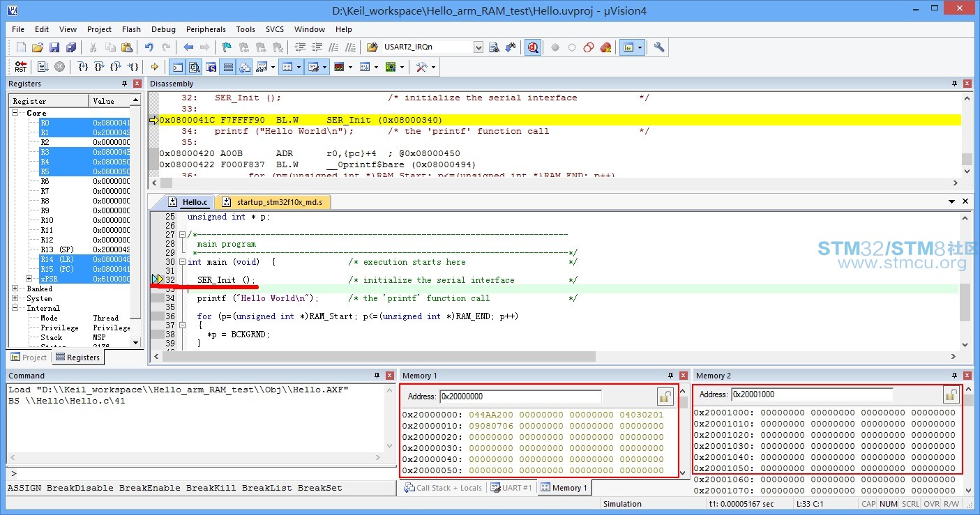This screenshot has height=515, width=980.
Task: Open the Peripherals menu
Action: (x=206, y=29)
